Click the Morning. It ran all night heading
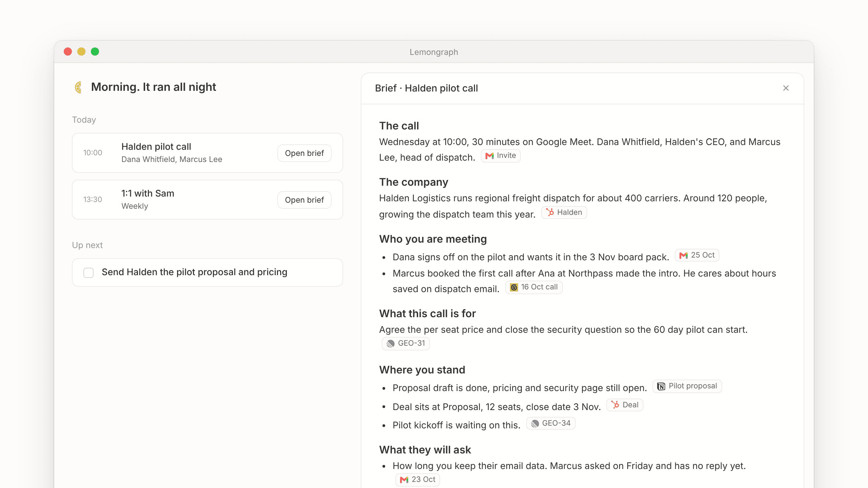 pyautogui.click(x=153, y=87)
